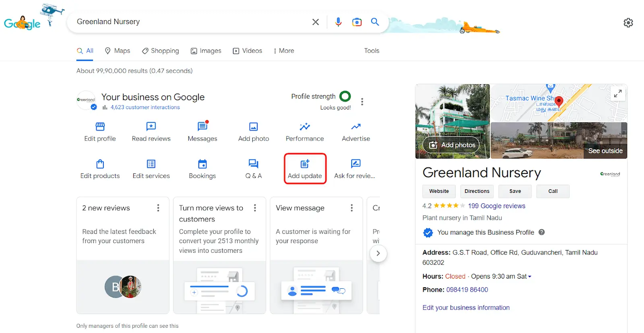
Task: Open the More search filters menu
Action: click(284, 51)
